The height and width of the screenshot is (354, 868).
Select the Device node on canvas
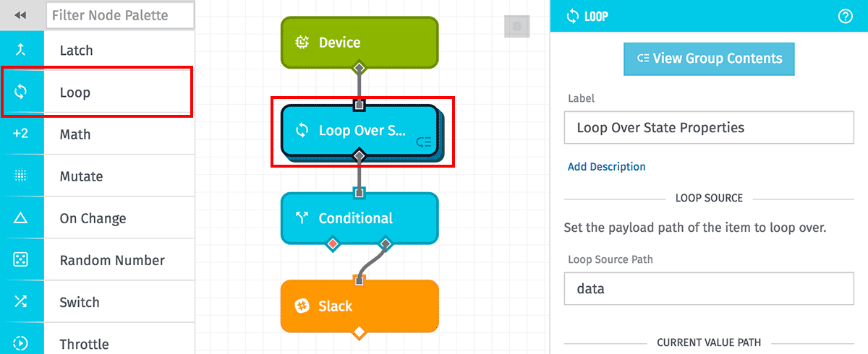pyautogui.click(x=359, y=43)
